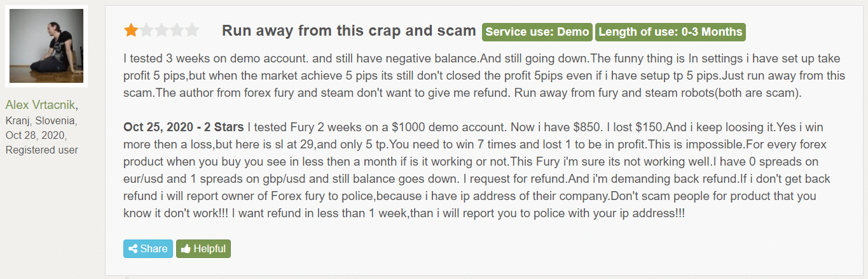Select the 'Length of use: 0-3 Months' tag
The height and width of the screenshot is (279, 868).
pos(670,31)
